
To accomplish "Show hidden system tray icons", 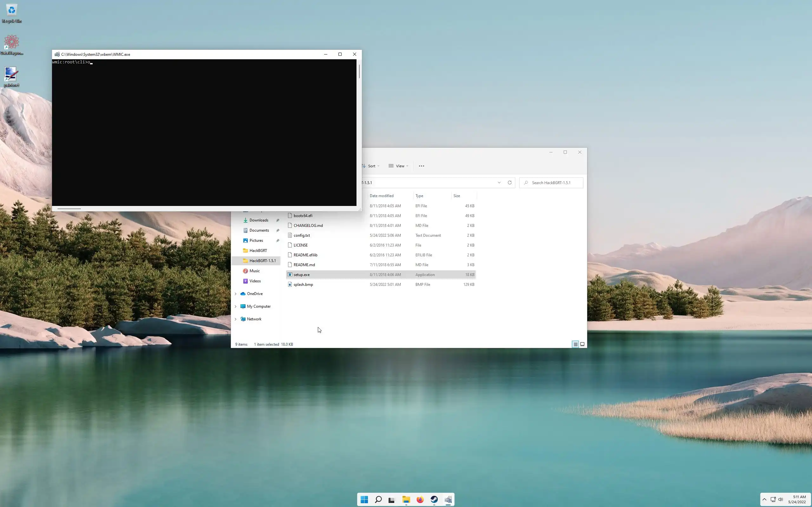I will [764, 499].
